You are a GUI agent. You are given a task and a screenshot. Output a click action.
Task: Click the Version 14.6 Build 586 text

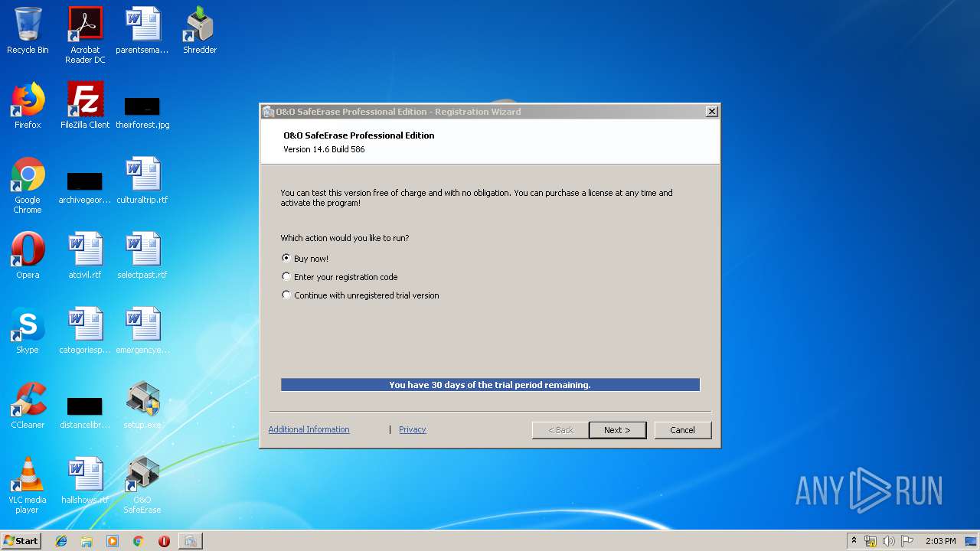324,149
